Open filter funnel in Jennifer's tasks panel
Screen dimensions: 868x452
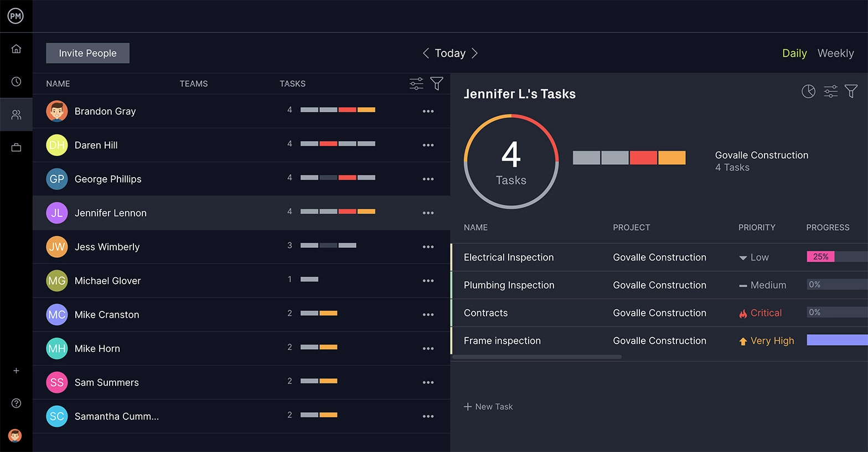coord(851,91)
